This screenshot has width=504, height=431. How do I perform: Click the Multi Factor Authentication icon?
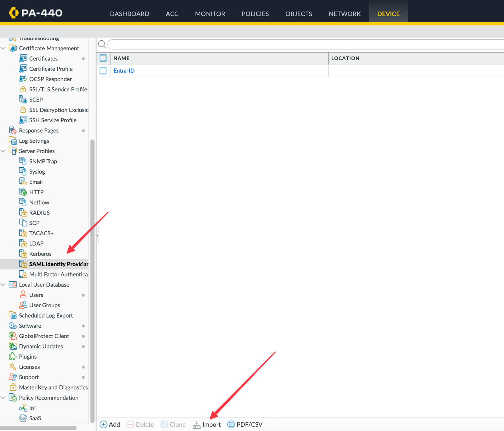point(23,274)
